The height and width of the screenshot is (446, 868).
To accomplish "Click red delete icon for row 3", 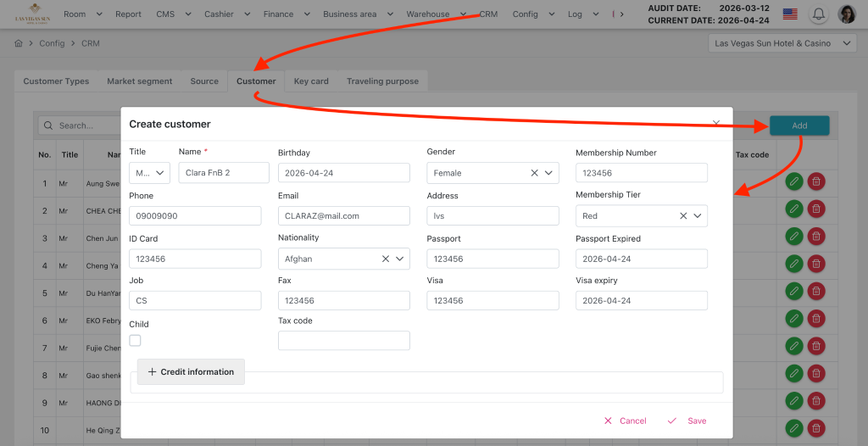I will coord(815,237).
